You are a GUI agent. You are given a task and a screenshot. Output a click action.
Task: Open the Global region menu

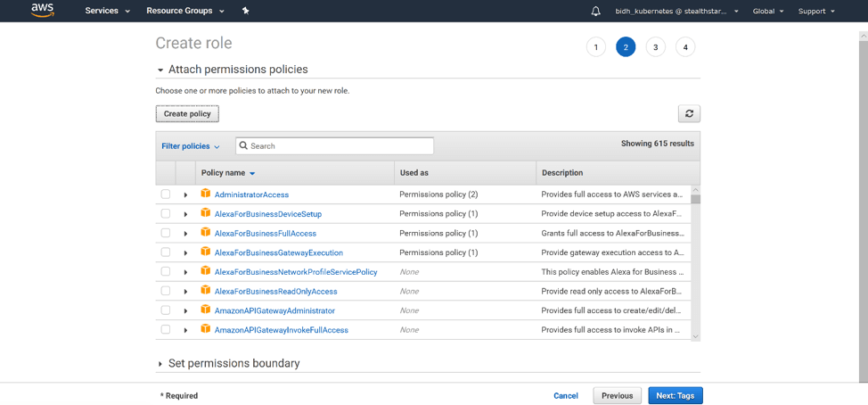[768, 11]
